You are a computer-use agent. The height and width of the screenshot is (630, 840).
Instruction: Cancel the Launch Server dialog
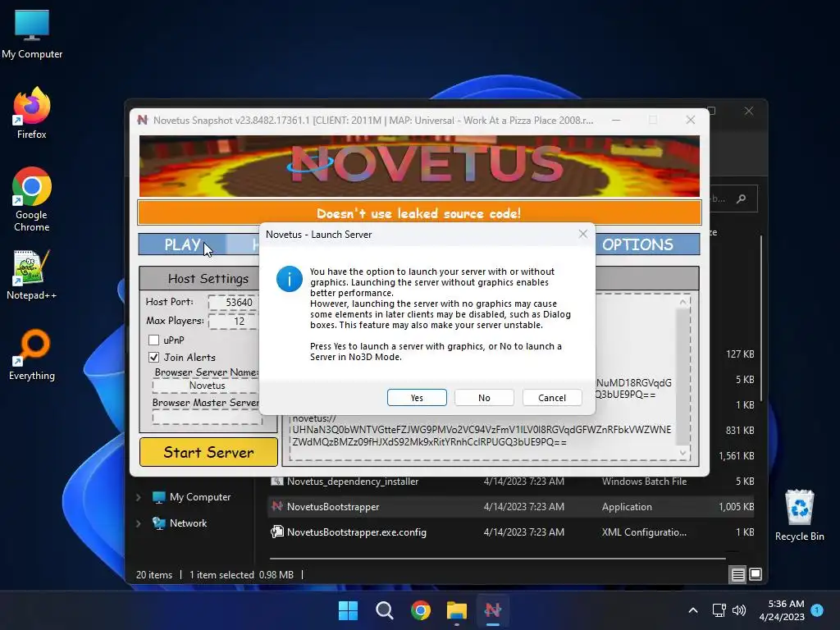(x=552, y=398)
